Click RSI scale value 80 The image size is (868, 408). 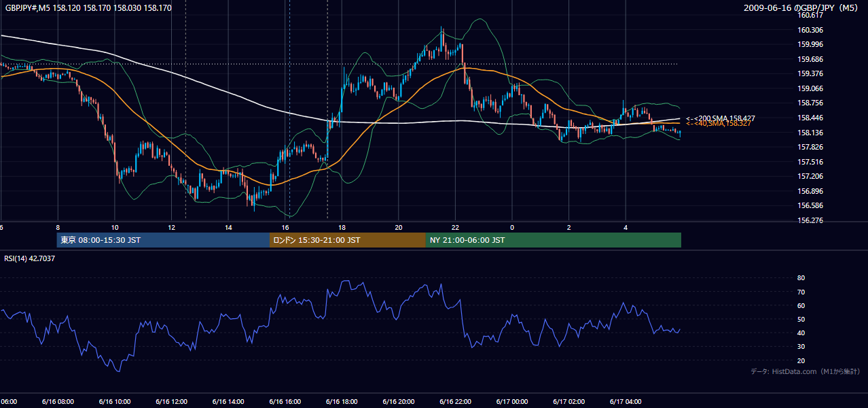[x=801, y=278]
